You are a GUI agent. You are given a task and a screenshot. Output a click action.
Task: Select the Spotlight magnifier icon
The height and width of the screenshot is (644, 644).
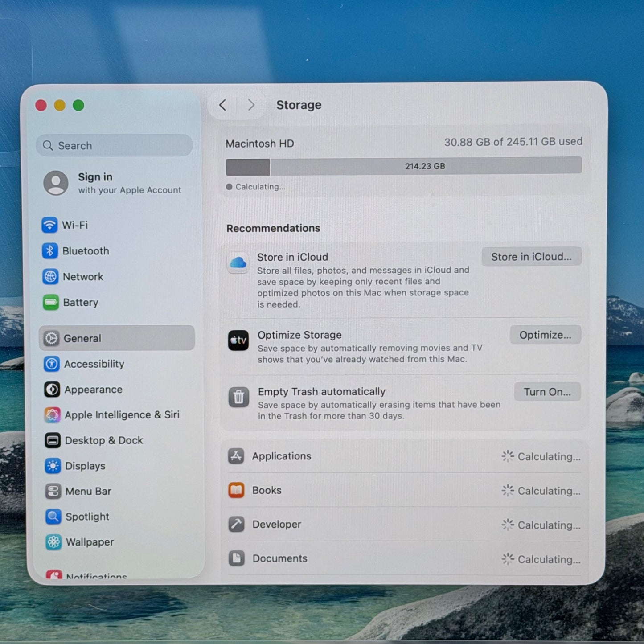[x=53, y=517]
